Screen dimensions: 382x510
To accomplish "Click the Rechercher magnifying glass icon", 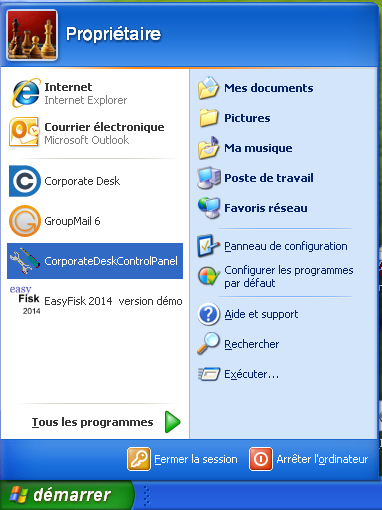I will tap(209, 343).
